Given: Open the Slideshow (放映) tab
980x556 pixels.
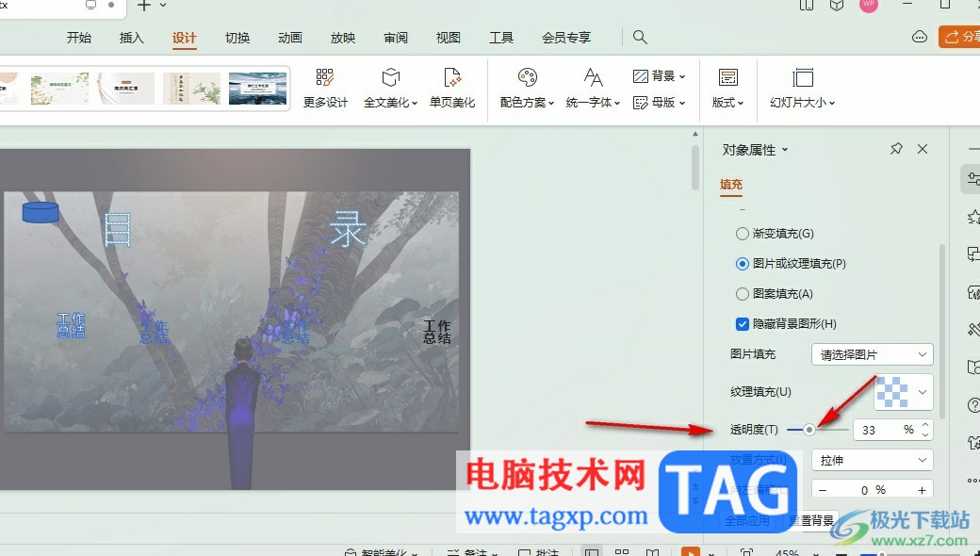Looking at the screenshot, I should coord(342,38).
